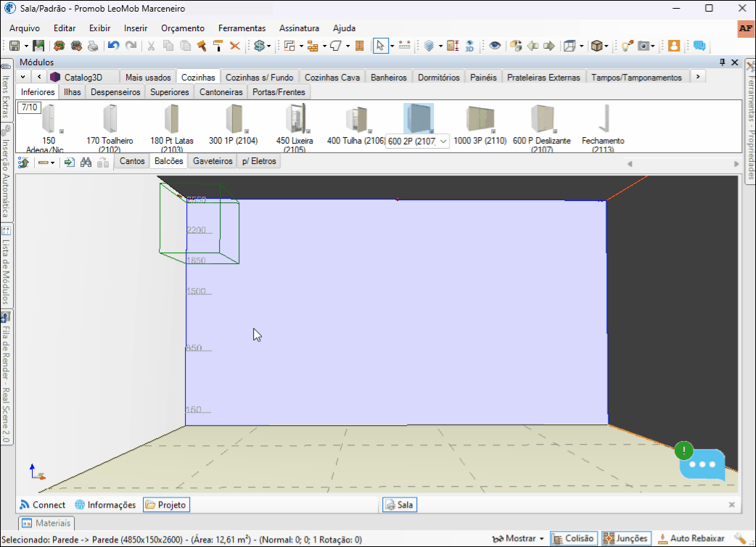Click the left green arrow icon
The image size is (756, 547).
point(533,46)
